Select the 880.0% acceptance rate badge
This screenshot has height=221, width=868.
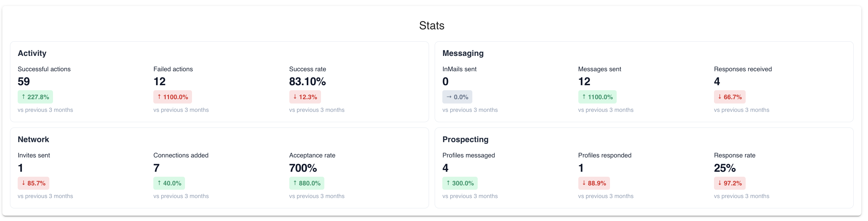pyautogui.click(x=307, y=183)
